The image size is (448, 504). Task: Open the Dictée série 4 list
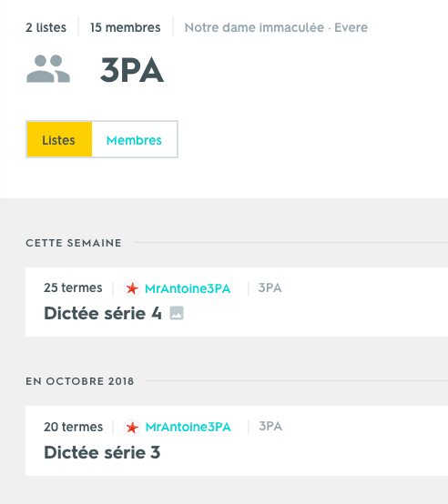point(103,313)
